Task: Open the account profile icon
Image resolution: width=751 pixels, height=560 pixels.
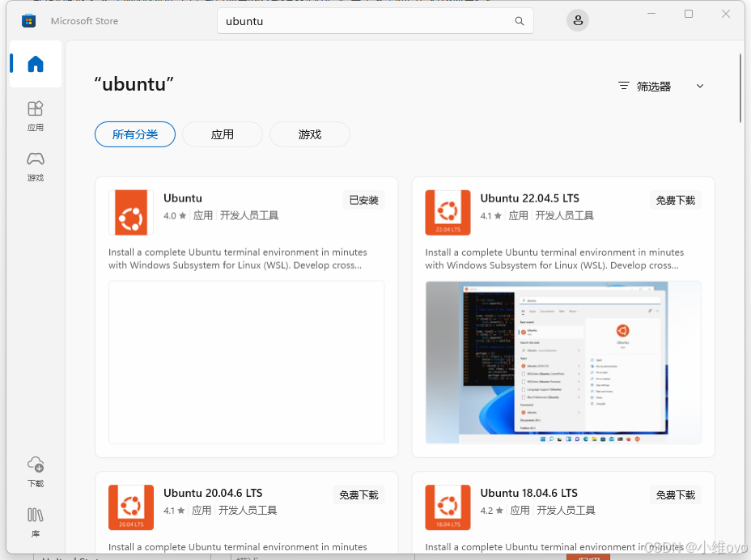Action: [x=577, y=20]
